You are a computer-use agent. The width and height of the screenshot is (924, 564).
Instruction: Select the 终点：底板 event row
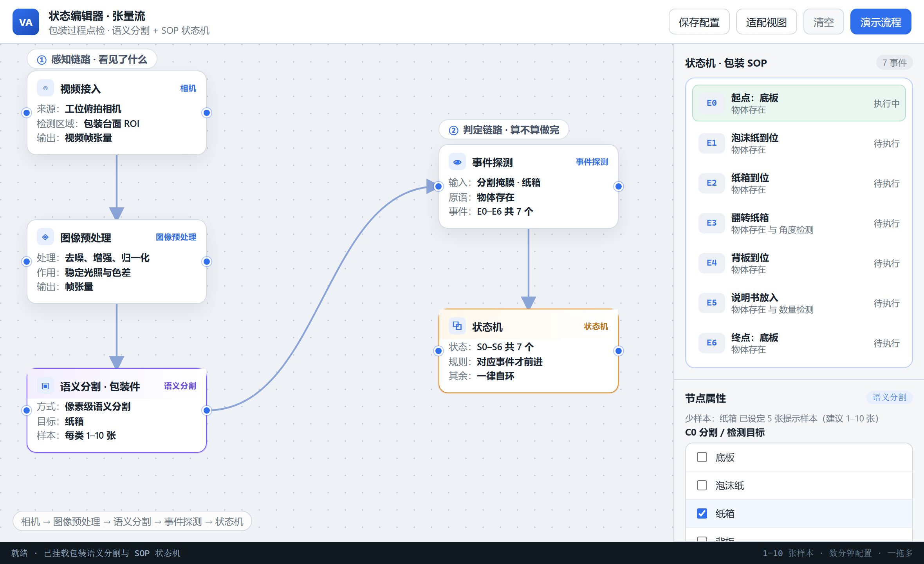click(x=799, y=343)
